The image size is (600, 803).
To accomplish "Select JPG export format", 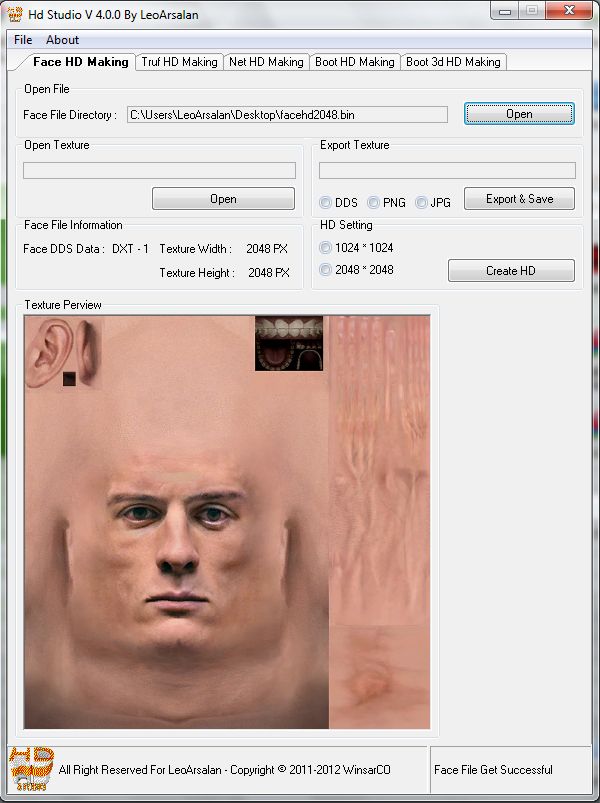I will click(x=422, y=202).
